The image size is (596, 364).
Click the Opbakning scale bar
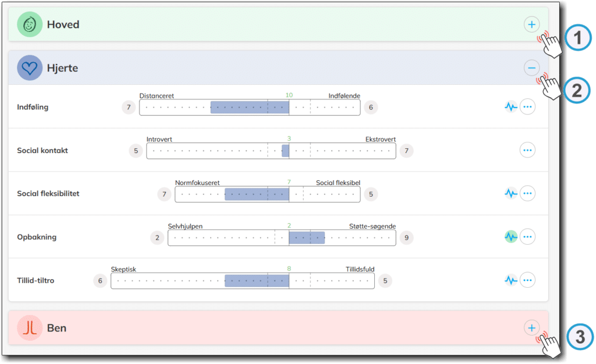[282, 237]
